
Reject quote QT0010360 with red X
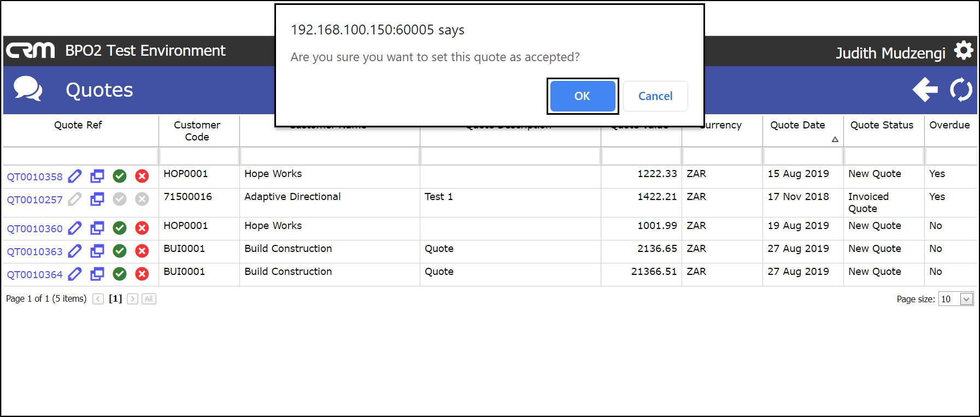coord(142,228)
